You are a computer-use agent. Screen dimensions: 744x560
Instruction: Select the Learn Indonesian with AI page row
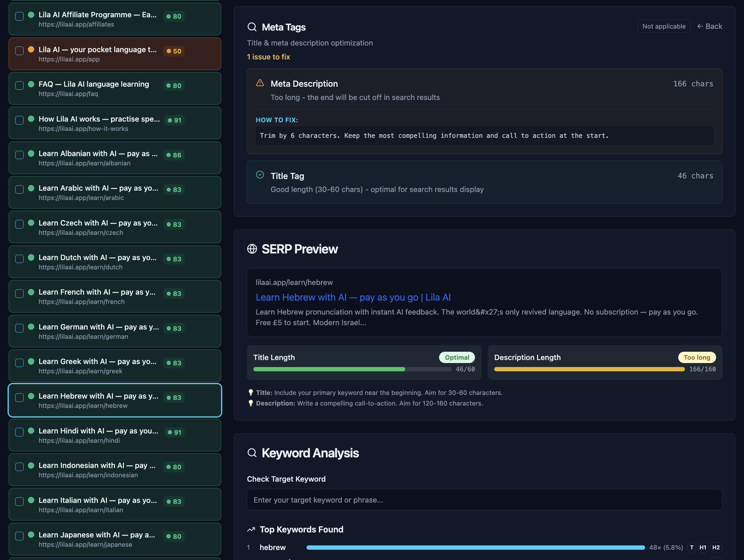pos(115,470)
